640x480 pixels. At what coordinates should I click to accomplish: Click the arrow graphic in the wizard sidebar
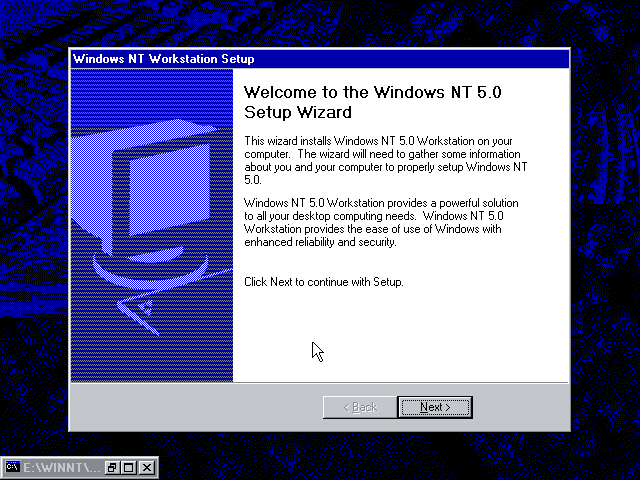point(163,304)
